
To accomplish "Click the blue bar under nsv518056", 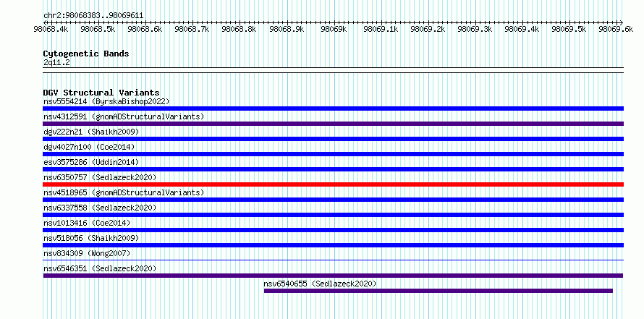I will [x=334, y=245].
